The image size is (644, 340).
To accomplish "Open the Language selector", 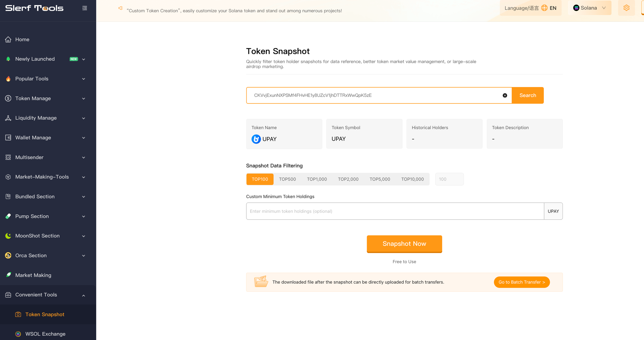I will click(x=530, y=8).
